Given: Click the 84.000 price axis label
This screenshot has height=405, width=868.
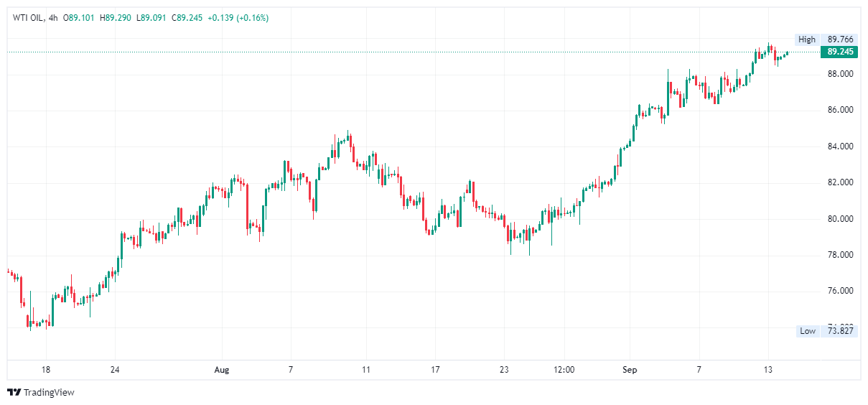Looking at the screenshot, I should coord(840,146).
